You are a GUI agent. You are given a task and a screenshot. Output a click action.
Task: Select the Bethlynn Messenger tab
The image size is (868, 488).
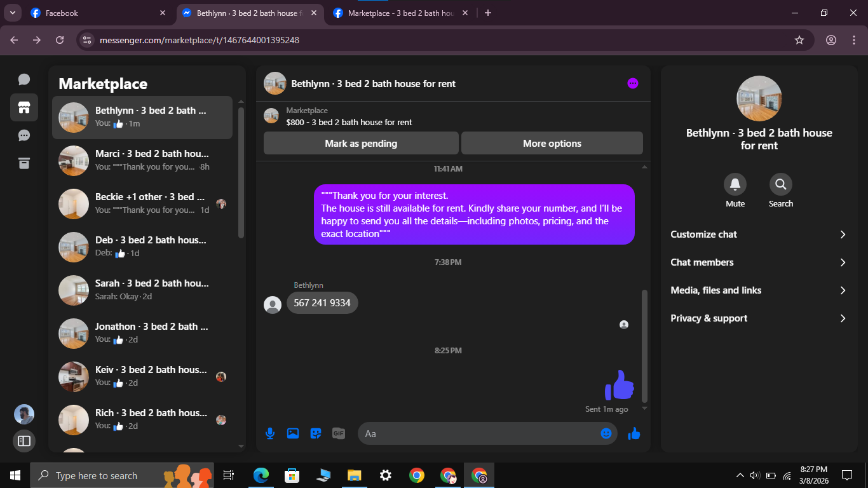coord(249,13)
